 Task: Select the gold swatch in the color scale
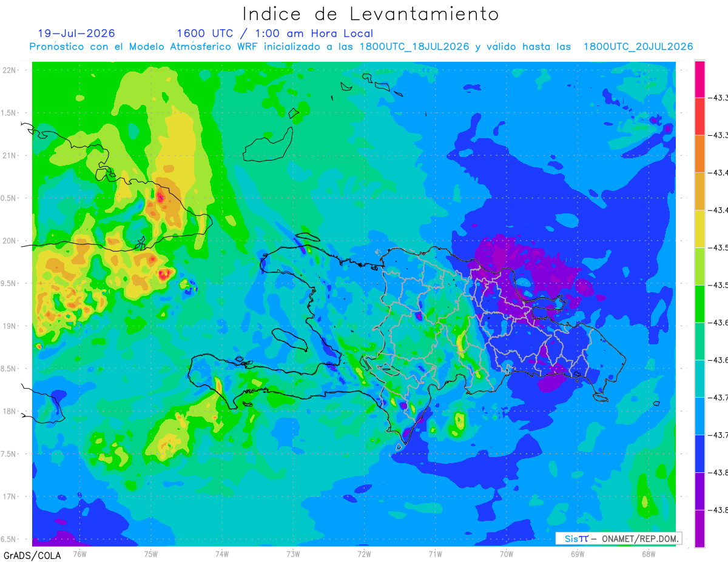(x=699, y=191)
